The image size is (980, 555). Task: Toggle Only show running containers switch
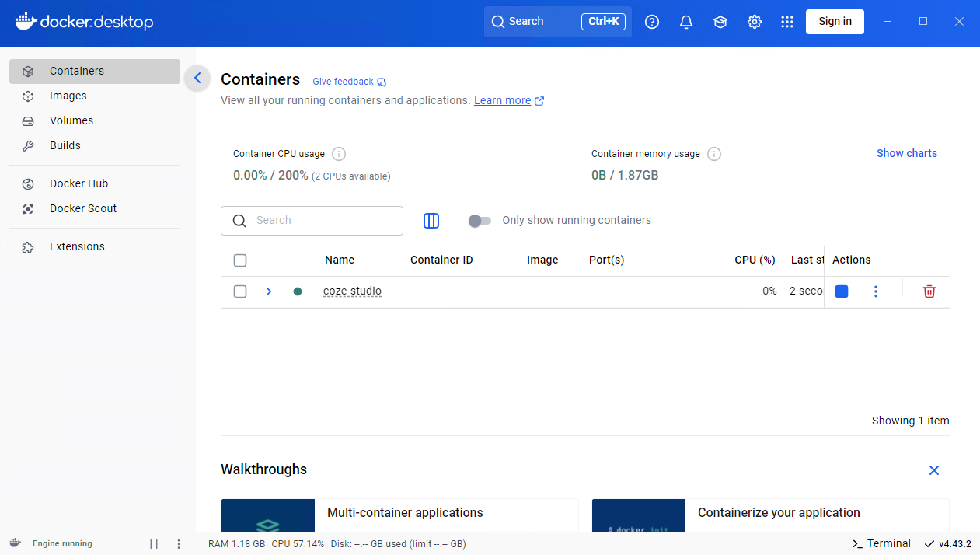tap(480, 221)
